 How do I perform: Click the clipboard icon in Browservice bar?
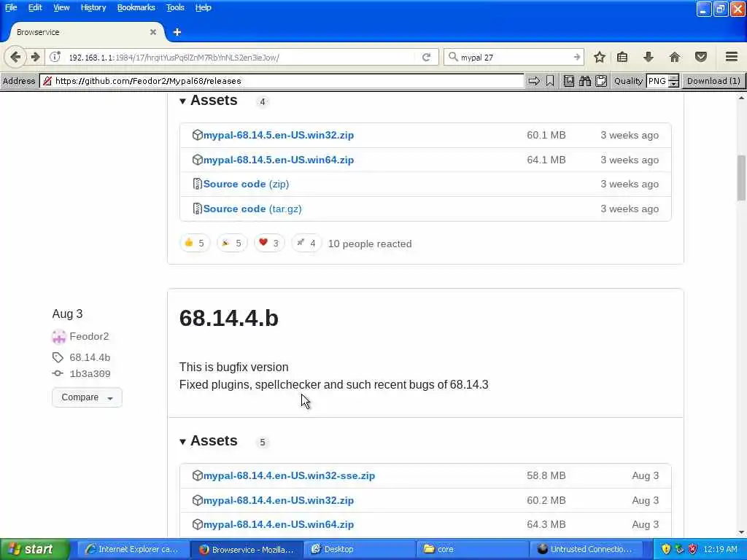601,81
